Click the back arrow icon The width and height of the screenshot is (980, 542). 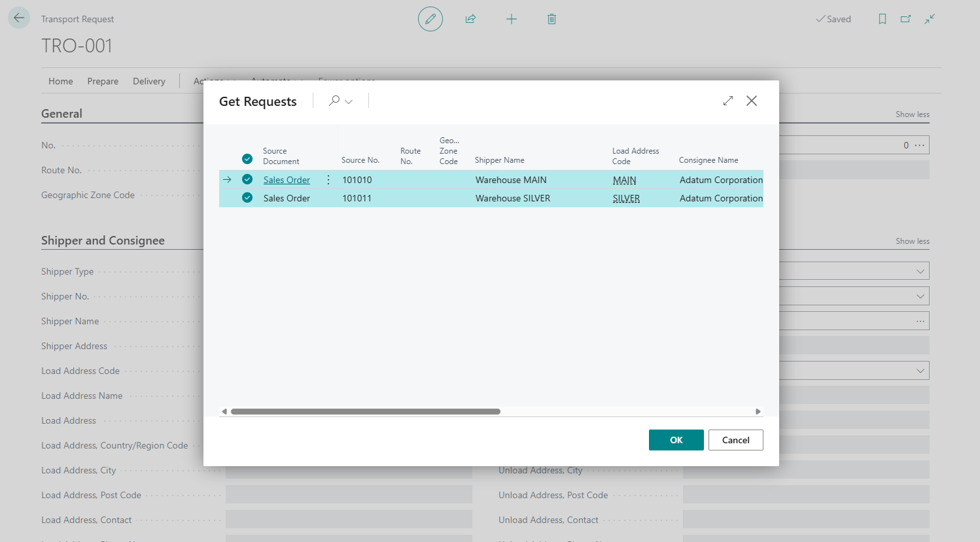[19, 18]
